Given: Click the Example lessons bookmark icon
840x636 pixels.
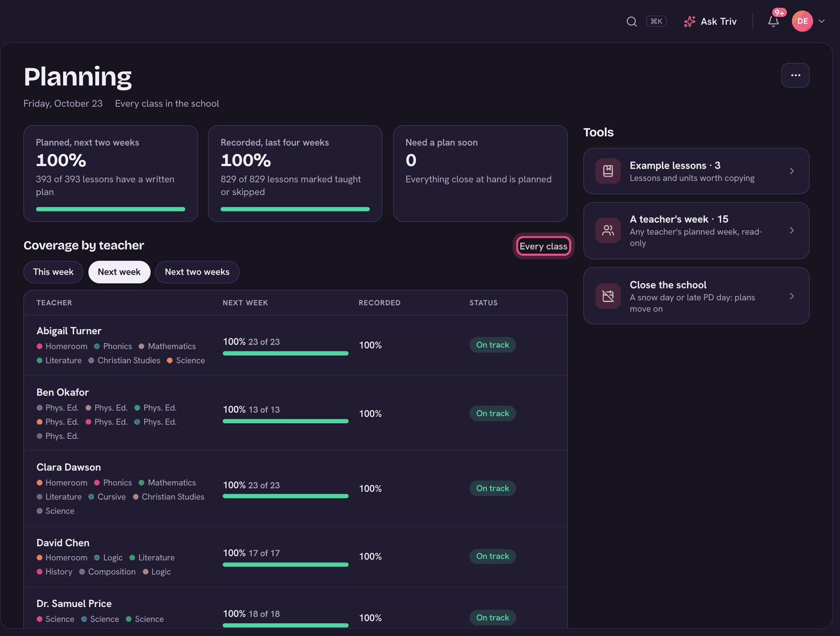Looking at the screenshot, I should click(608, 171).
